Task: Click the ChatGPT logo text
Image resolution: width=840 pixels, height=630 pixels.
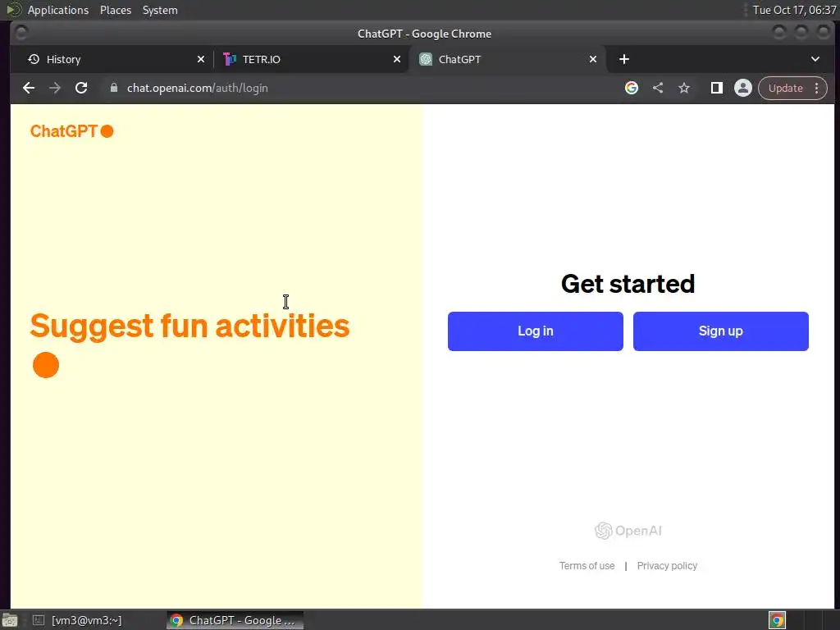Action: pyautogui.click(x=64, y=131)
